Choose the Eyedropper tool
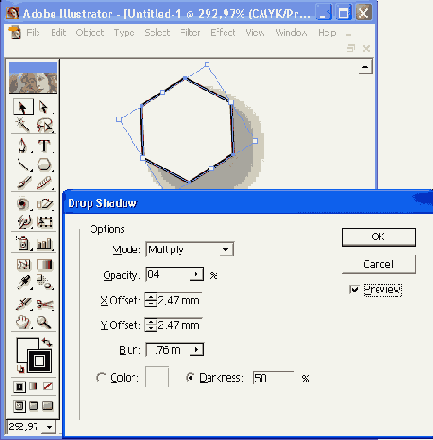This screenshot has height=440, width=433. point(24,282)
